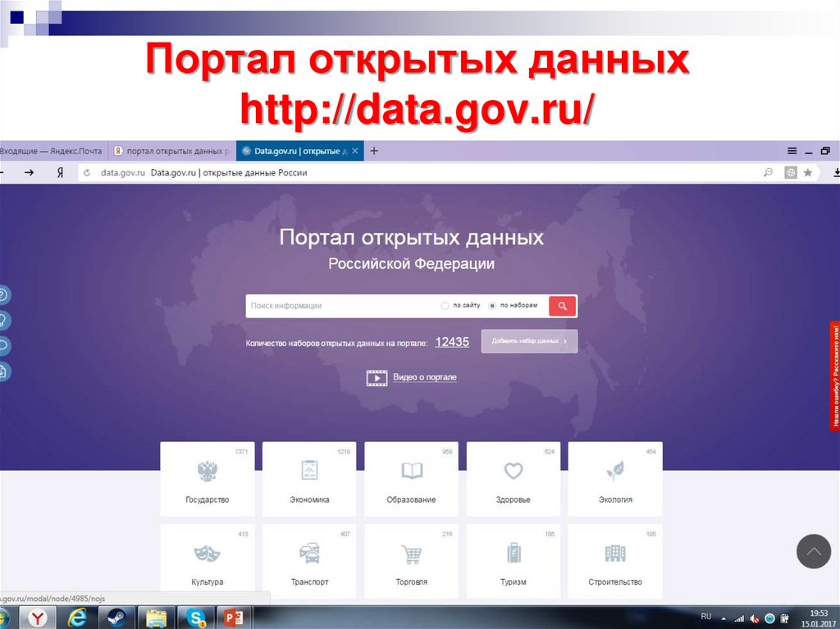Open Skype from the taskbar
840x629 pixels.
pos(195,618)
